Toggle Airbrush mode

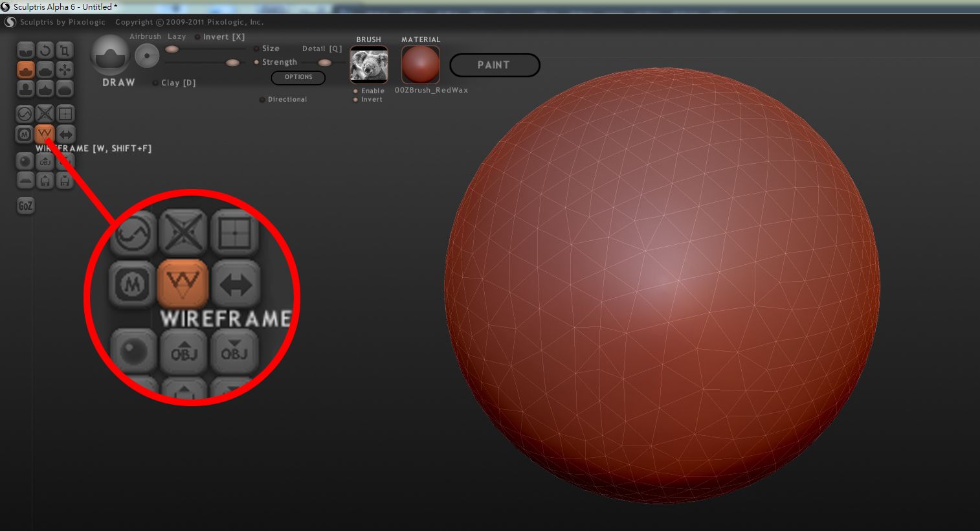tap(145, 37)
